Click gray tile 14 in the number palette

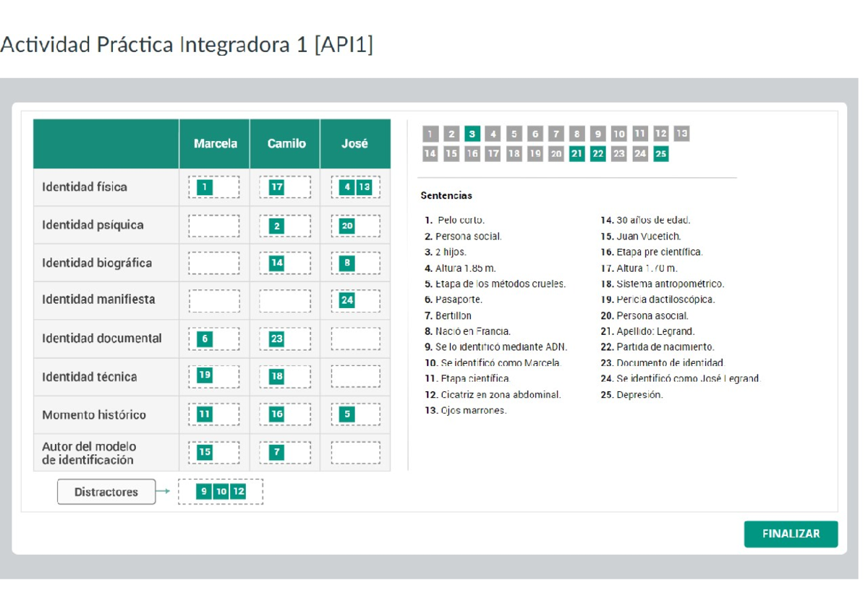[x=430, y=153]
